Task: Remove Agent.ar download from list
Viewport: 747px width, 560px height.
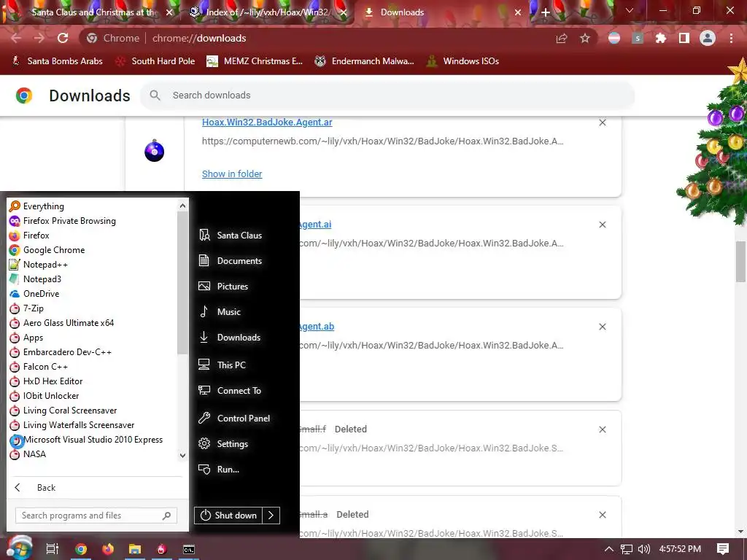Action: coord(602,122)
